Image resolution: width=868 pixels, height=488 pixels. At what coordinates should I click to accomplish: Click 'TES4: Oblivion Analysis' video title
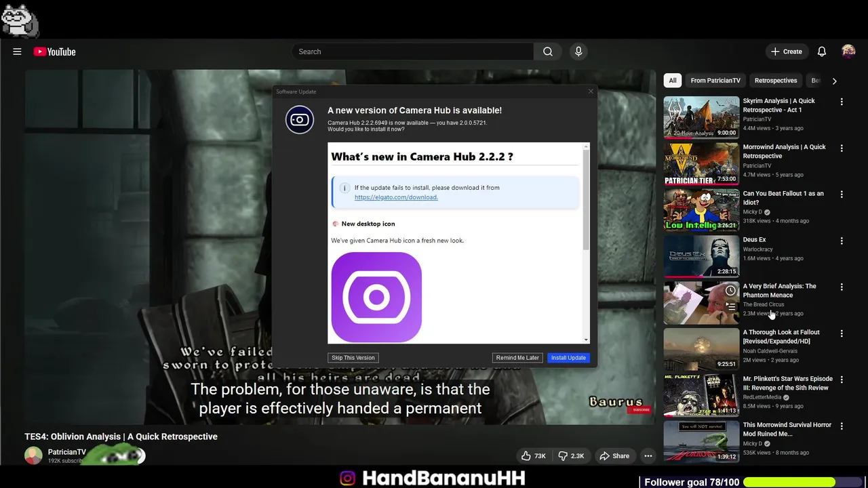[x=121, y=436]
